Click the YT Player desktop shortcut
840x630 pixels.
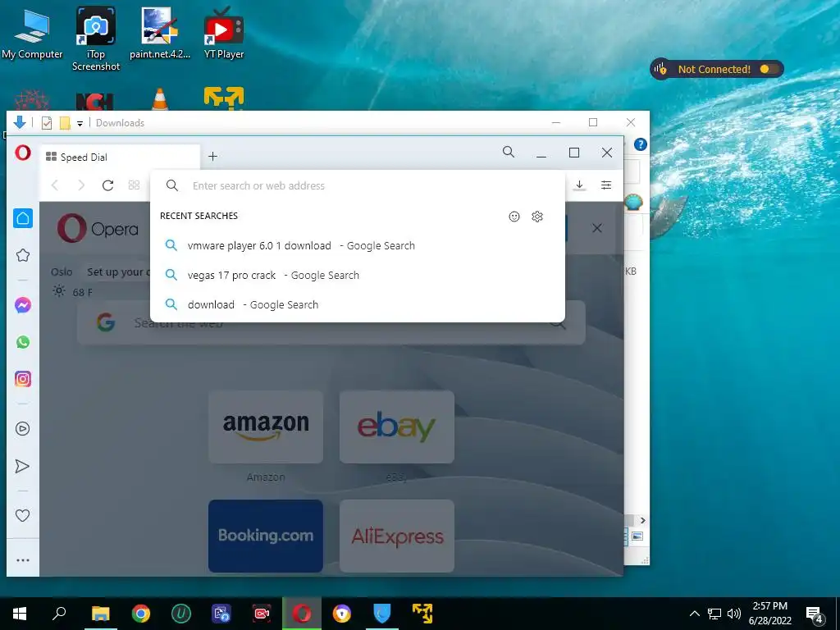click(x=223, y=33)
